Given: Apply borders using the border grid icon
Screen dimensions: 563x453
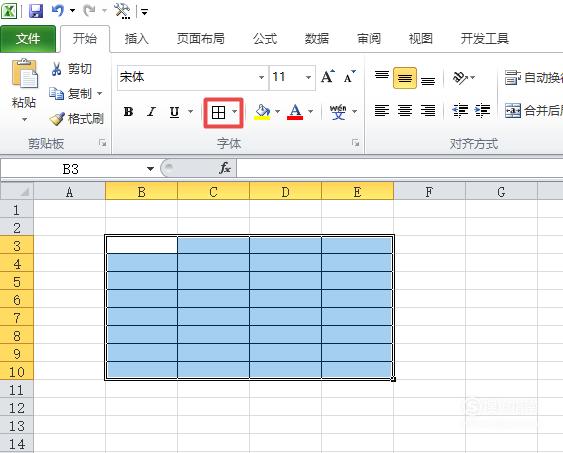Looking at the screenshot, I should tap(218, 112).
